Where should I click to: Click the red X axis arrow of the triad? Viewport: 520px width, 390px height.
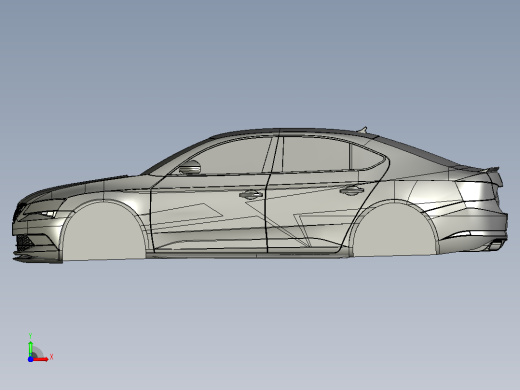(41, 359)
